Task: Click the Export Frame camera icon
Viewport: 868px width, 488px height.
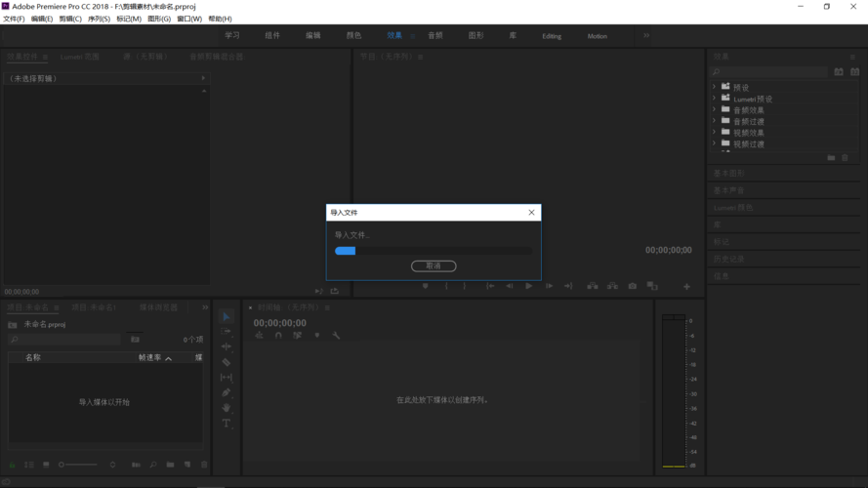Action: (x=633, y=286)
